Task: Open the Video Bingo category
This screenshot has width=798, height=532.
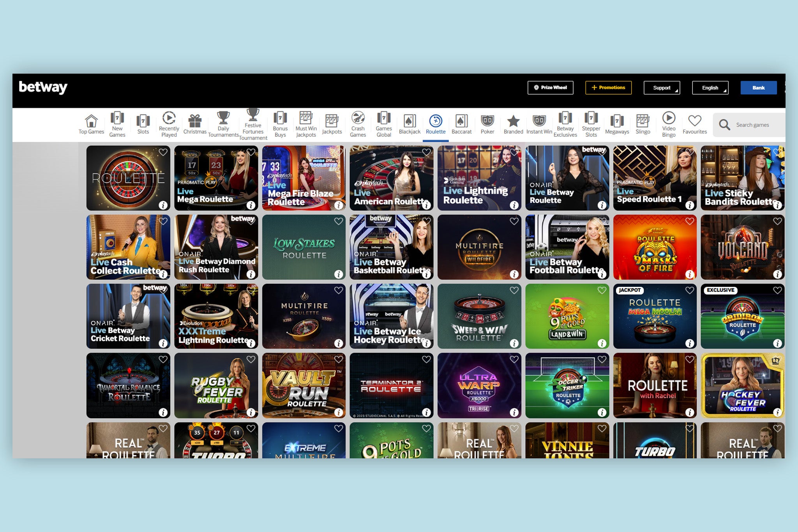Action: tap(669, 125)
